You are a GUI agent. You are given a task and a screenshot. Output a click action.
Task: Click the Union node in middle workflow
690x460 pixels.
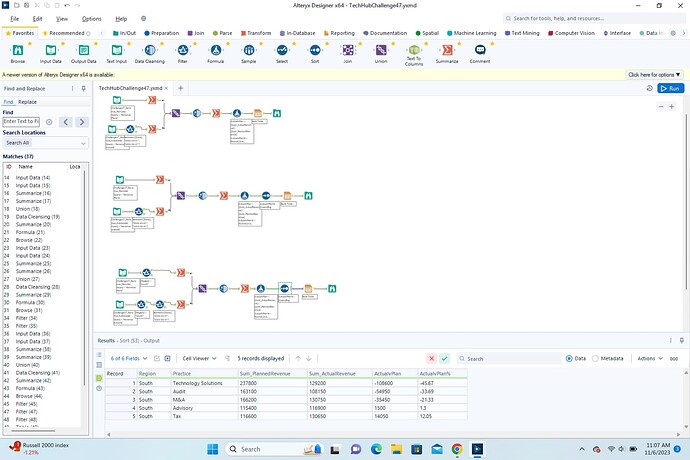coord(180,195)
